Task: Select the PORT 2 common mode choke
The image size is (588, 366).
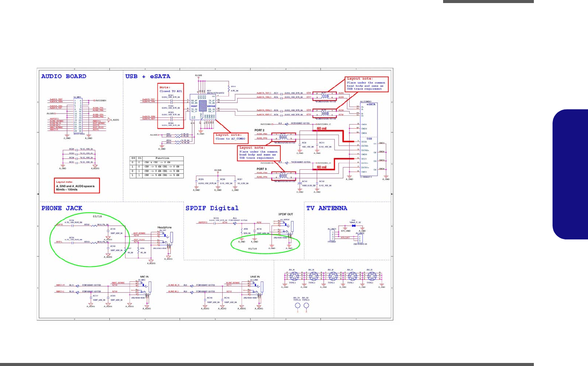Action: pyautogui.click(x=283, y=136)
